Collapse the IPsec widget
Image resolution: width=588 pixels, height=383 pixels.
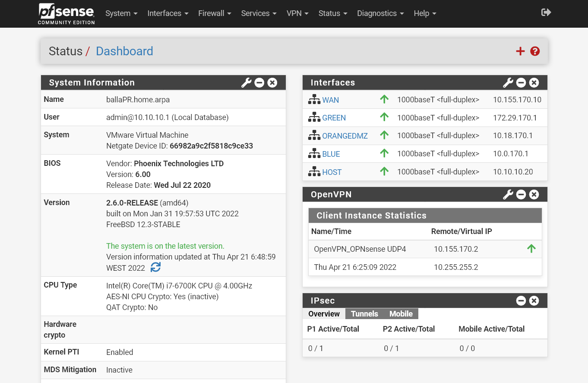tap(521, 301)
